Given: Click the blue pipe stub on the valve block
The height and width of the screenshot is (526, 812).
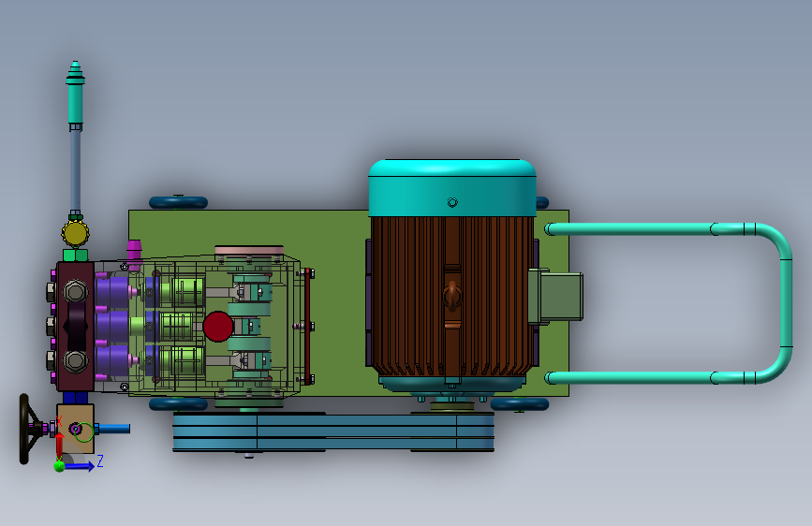Looking at the screenshot, I should [112, 429].
